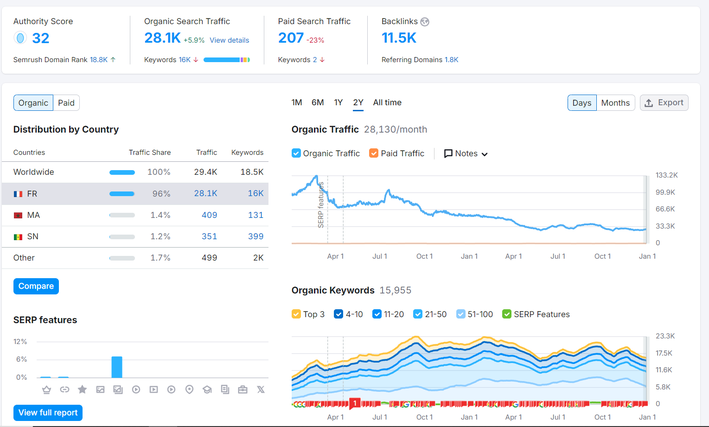Viewport: 709px width, 427px height.
Task: Switch to the Paid tab
Action: coord(66,103)
